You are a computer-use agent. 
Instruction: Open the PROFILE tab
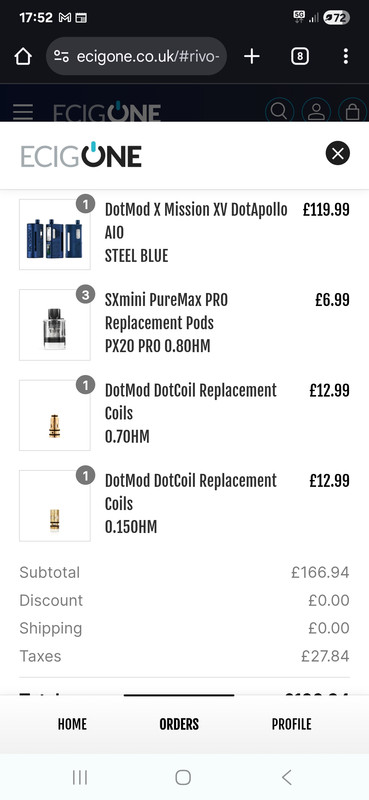tap(291, 724)
